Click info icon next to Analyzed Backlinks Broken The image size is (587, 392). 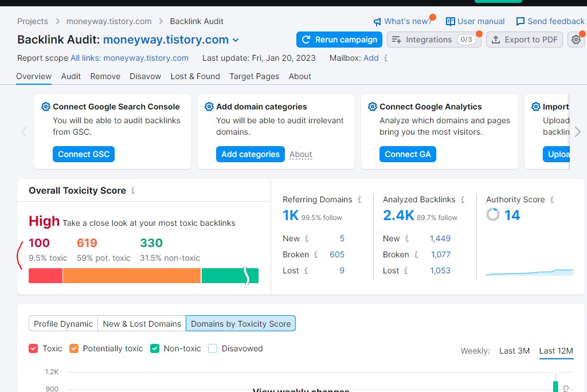(416, 254)
